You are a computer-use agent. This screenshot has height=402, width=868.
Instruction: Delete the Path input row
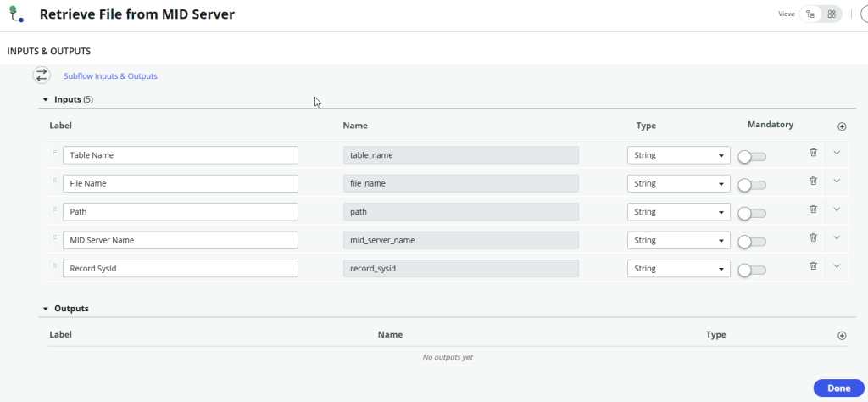point(813,209)
